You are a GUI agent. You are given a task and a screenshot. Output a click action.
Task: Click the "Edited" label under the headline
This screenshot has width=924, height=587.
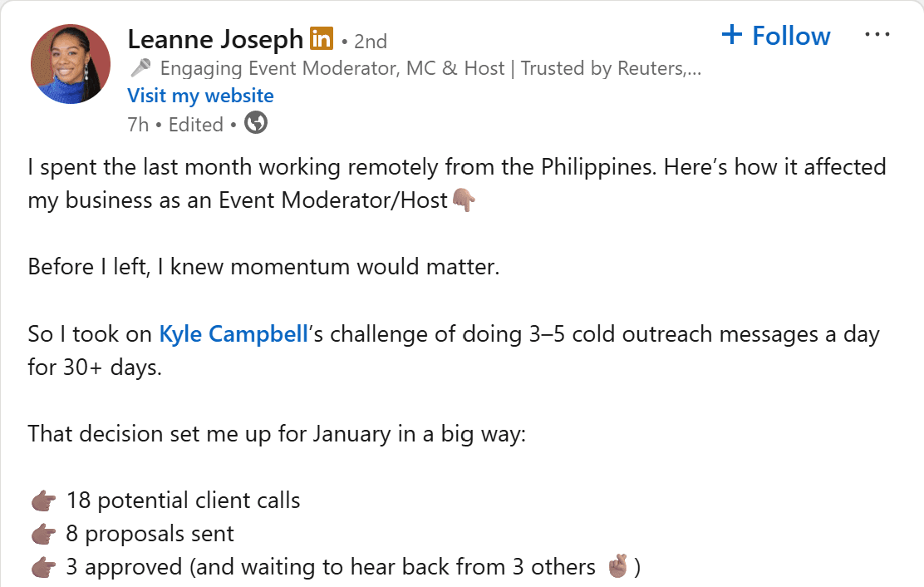tap(196, 123)
